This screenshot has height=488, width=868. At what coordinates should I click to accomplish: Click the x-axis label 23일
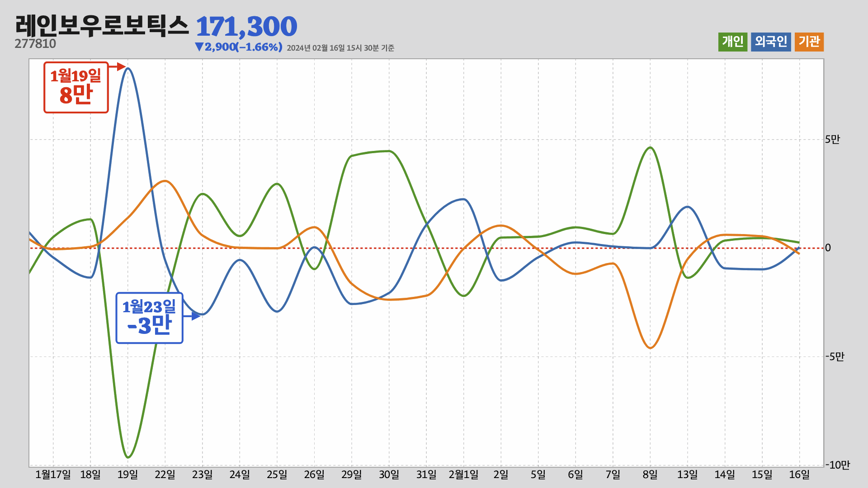[202, 474]
